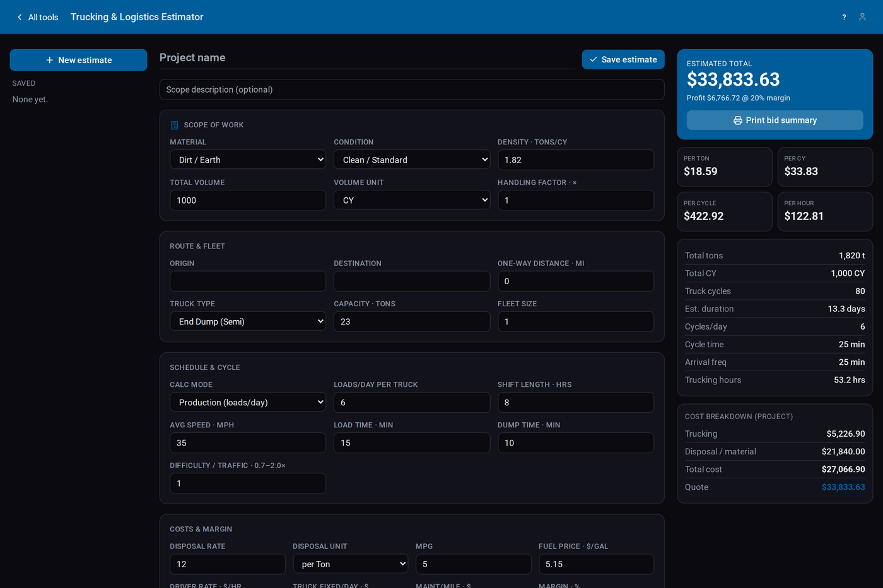Open the Disposal Unit dropdown
Image resolution: width=883 pixels, height=588 pixels.
[x=351, y=564]
